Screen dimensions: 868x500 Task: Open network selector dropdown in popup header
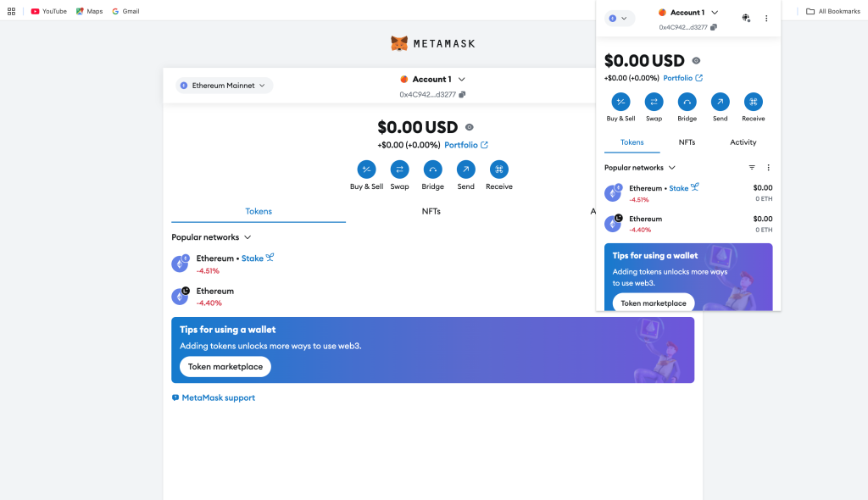[620, 18]
